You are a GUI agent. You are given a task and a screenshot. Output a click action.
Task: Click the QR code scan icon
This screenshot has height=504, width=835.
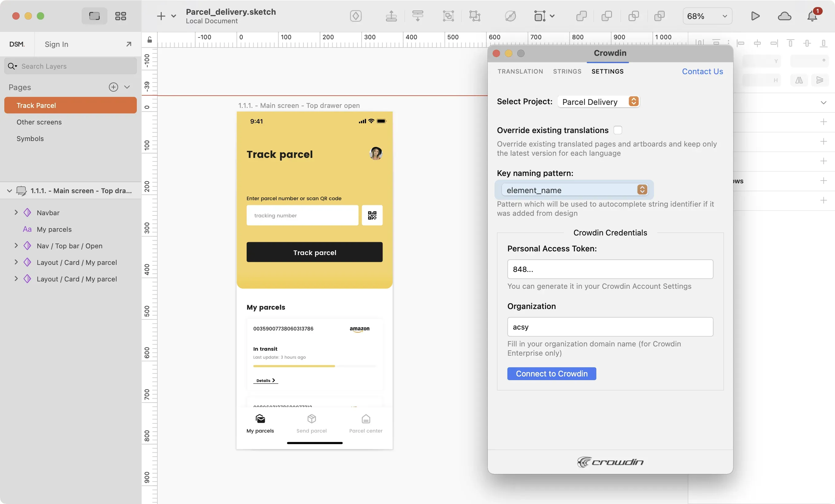tap(372, 215)
